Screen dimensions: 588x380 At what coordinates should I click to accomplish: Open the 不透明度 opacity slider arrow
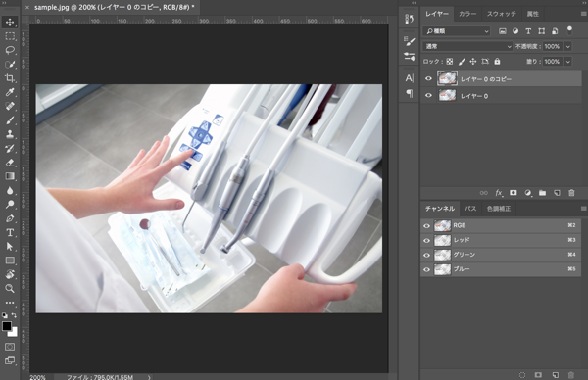(568, 46)
